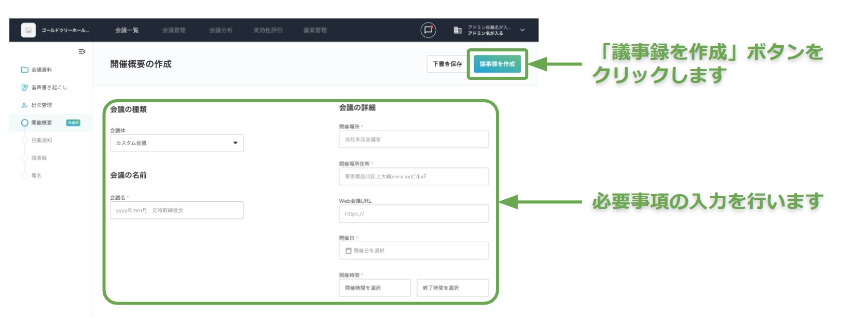Go to the 議案管理 tab
The height and width of the screenshot is (318, 868).
[x=315, y=30]
